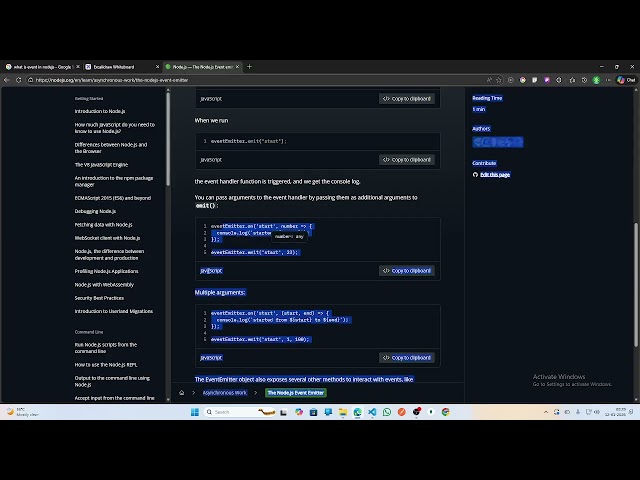This screenshot has height=480, width=640.
Task: Open ECMAScript 2015 (ES6) and beyond link
Action: 113,198
